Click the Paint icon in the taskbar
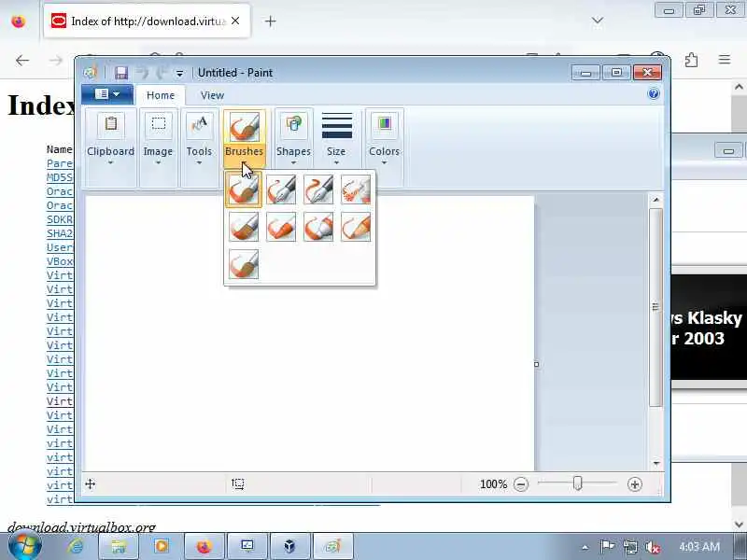The image size is (747, 560). click(x=333, y=546)
